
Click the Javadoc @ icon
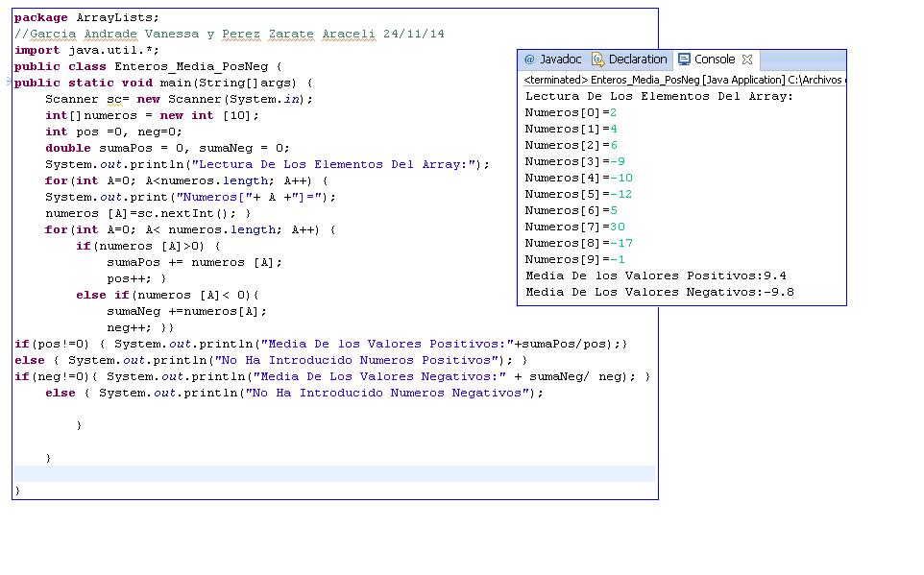[529, 60]
